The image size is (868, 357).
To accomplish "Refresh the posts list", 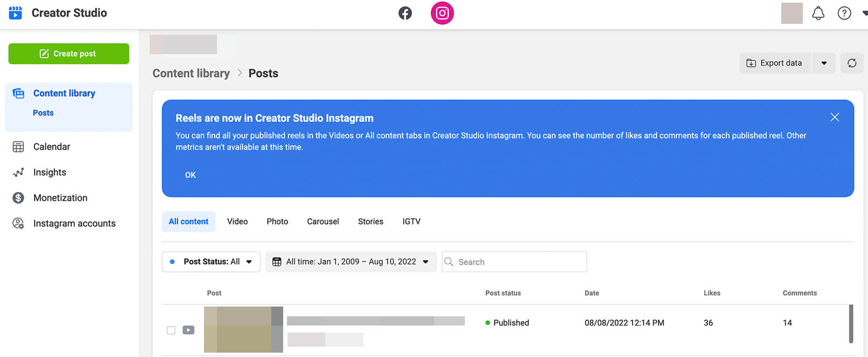I will (x=852, y=63).
